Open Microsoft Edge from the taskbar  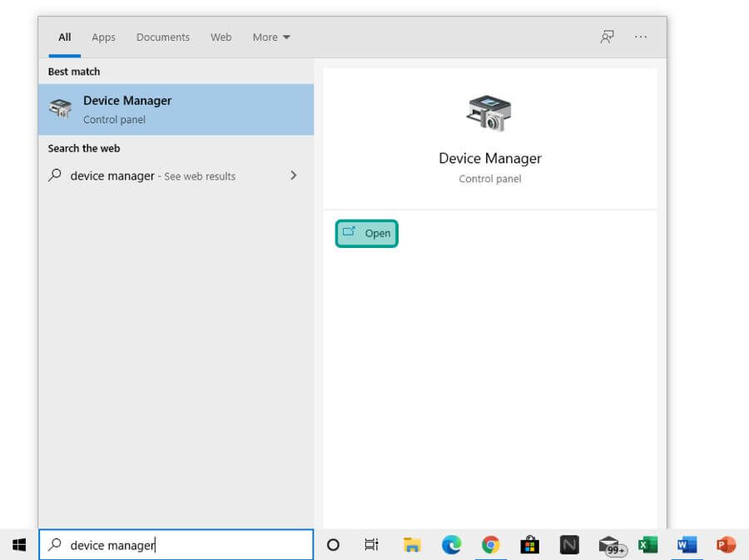451,545
